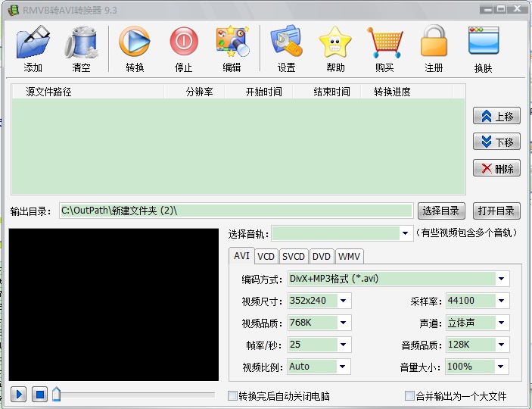
Task: Switch to the WMV tab
Action: click(x=349, y=256)
